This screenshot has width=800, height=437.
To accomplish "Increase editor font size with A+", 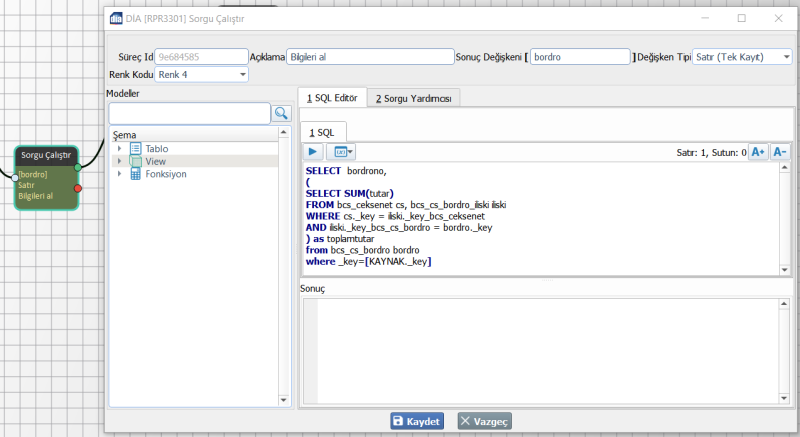I will [x=758, y=152].
